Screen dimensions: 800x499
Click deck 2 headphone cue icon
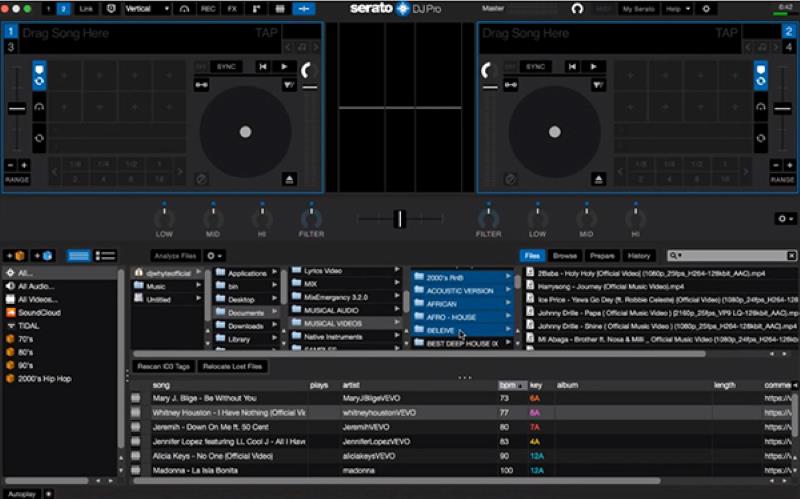pos(761,107)
